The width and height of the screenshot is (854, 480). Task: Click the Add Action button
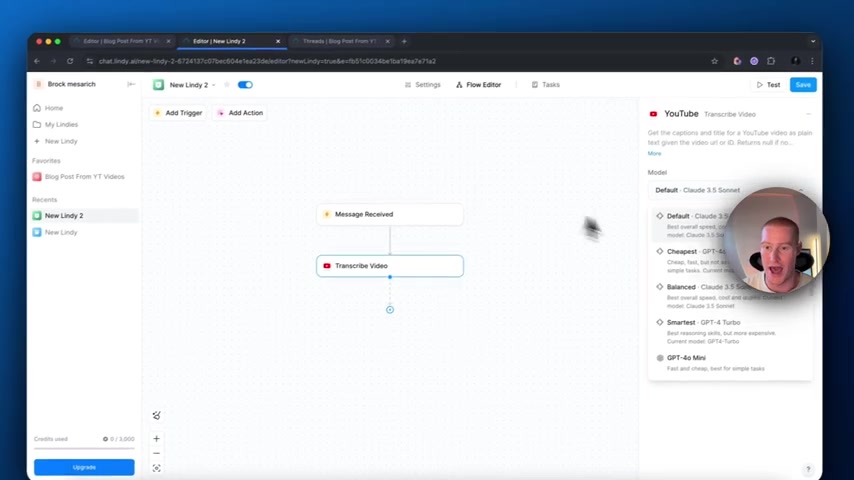(240, 113)
